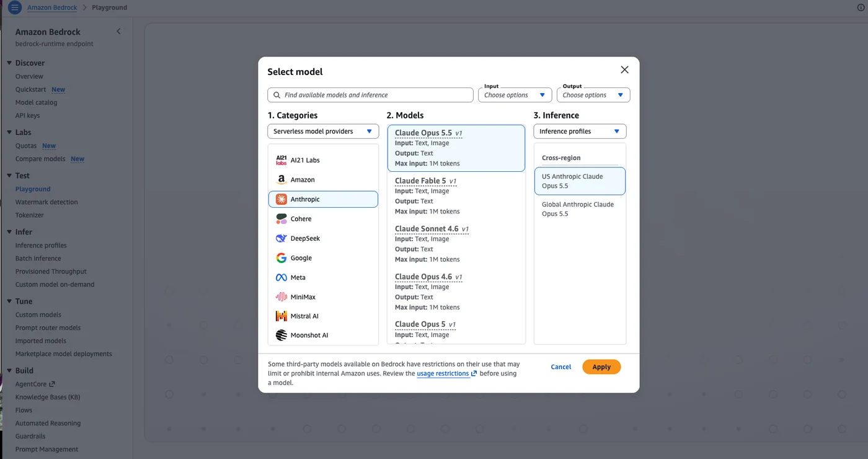Click the Apply button
This screenshot has height=459, width=868.
(x=601, y=367)
